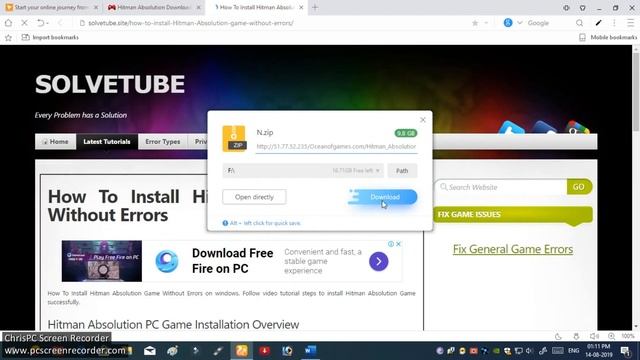Open the Error Types menu item
Image resolution: width=640 pixels, height=360 pixels.
click(x=162, y=142)
